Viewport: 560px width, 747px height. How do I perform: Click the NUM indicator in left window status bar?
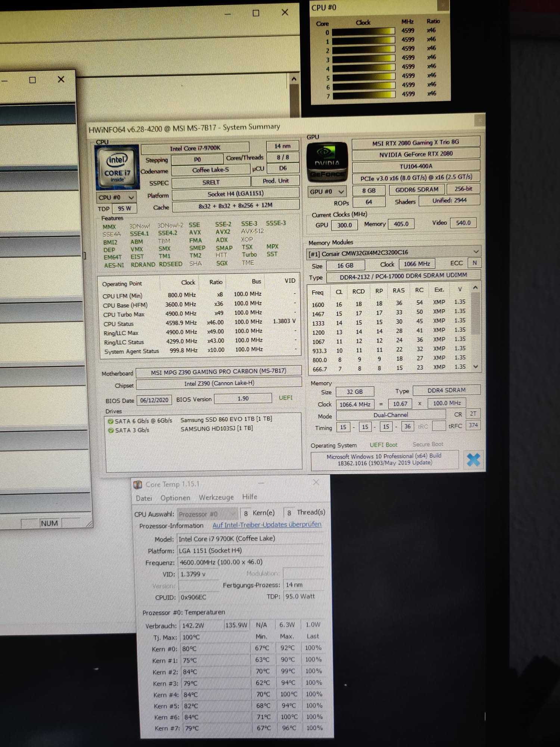point(49,523)
